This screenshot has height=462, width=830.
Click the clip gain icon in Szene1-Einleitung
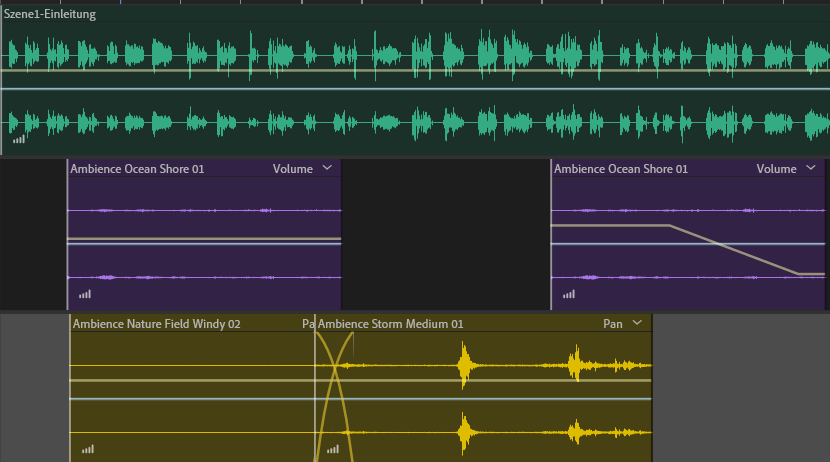(19, 140)
